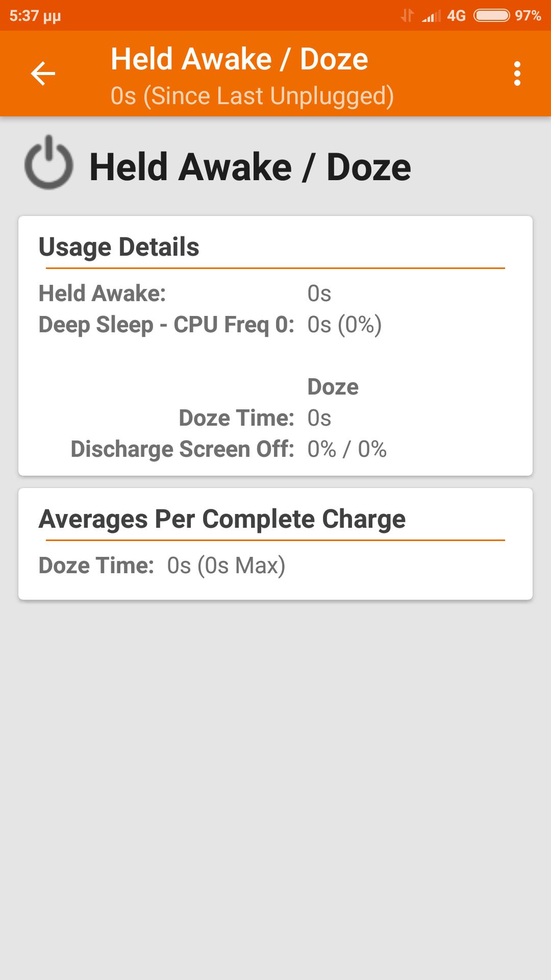The width and height of the screenshot is (551, 980).
Task: Tap the Doze section subheading
Action: click(333, 387)
